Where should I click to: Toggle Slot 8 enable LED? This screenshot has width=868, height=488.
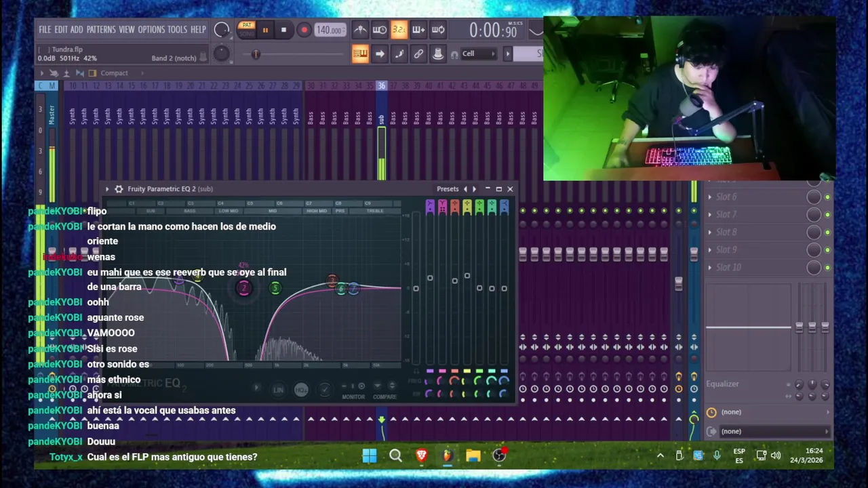pos(827,232)
